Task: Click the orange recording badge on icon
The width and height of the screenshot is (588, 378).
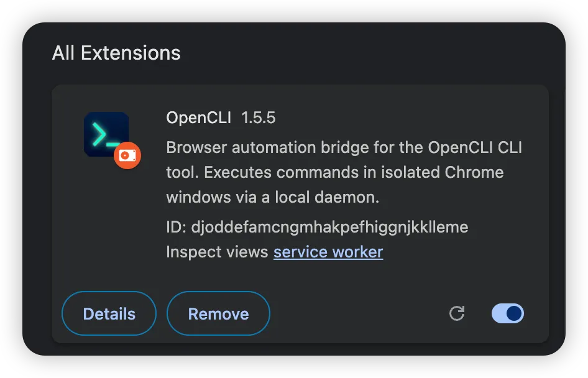Action: coord(127,155)
